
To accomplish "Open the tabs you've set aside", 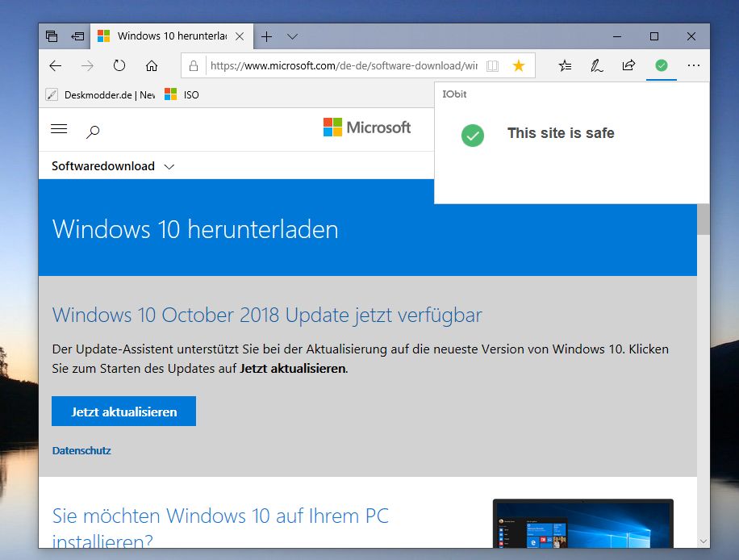I will point(52,36).
